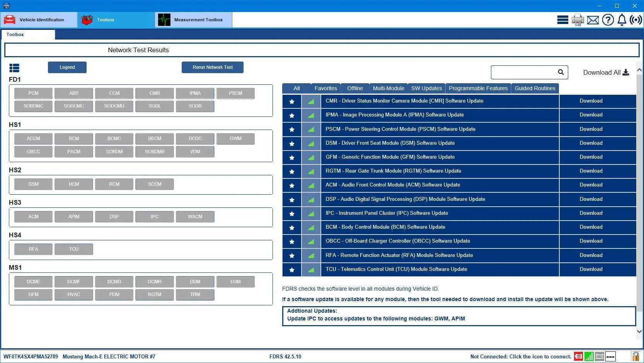The width and height of the screenshot is (644, 363).
Task: Click the printer icon in the toolbar
Action: point(578,20)
